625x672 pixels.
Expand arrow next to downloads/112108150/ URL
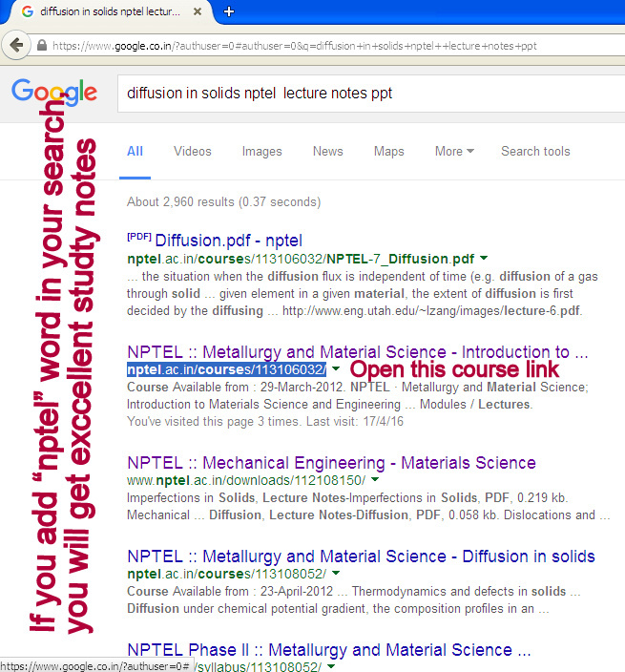(375, 479)
